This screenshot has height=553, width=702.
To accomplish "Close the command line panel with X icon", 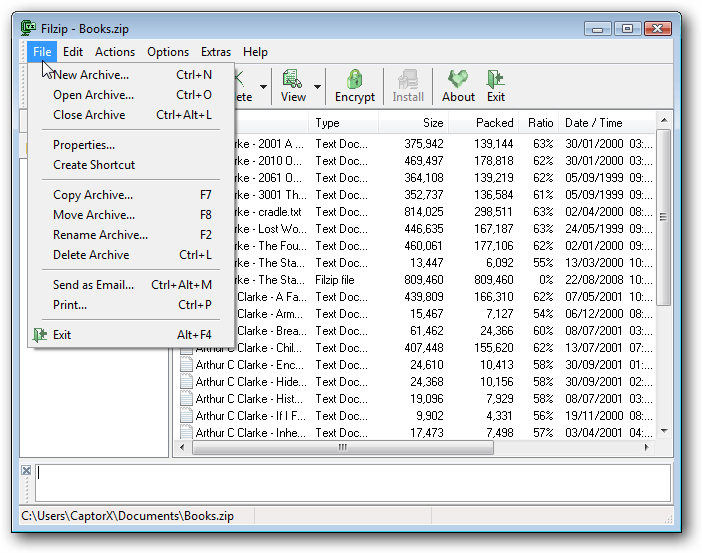I will [x=26, y=471].
